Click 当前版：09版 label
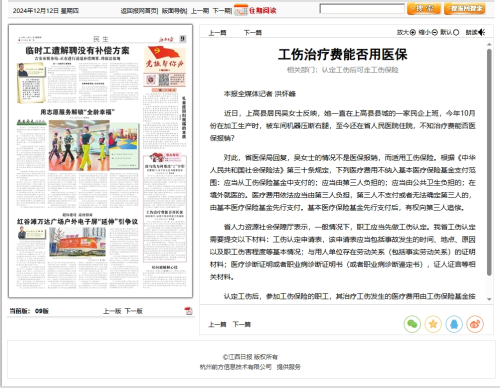Screen dimensions: 500x388 (29, 311)
